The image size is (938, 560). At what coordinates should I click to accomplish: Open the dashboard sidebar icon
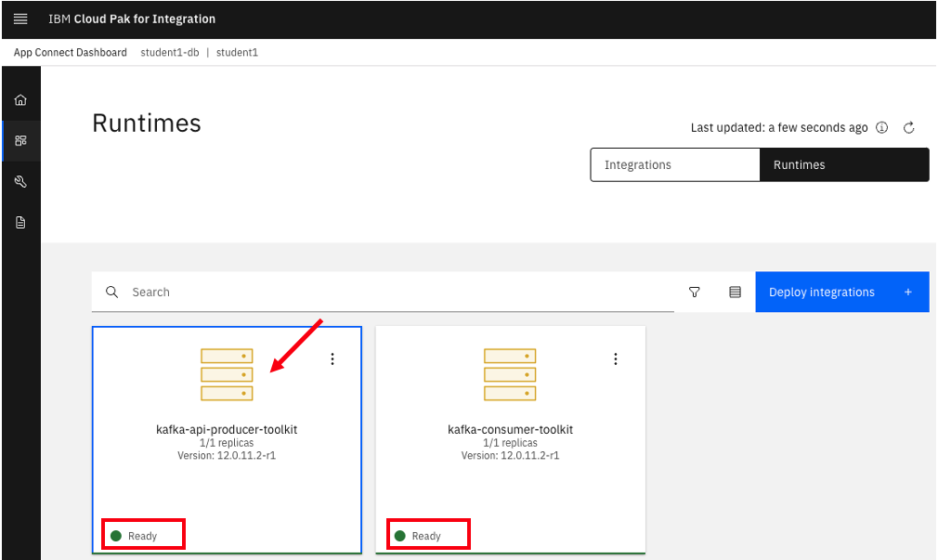click(x=20, y=141)
